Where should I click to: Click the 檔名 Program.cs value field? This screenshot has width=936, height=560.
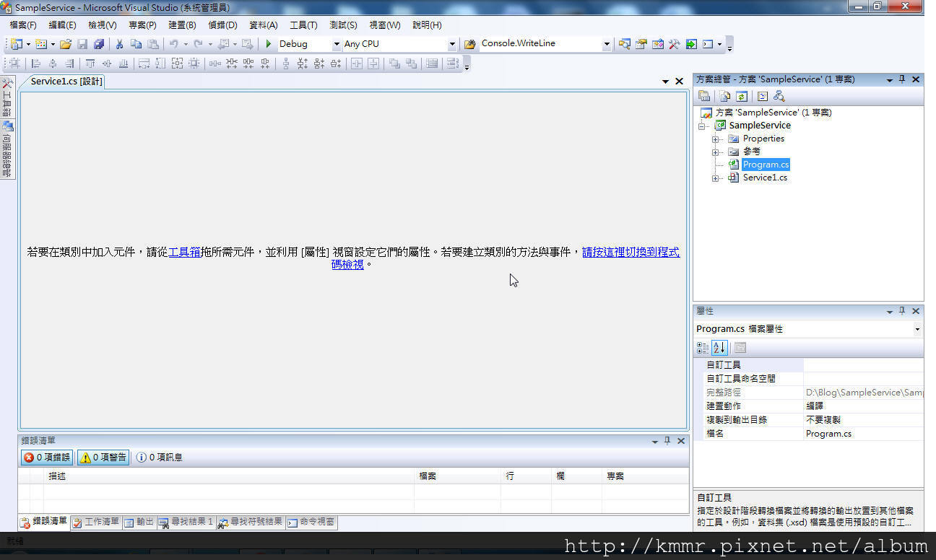pyautogui.click(x=864, y=434)
